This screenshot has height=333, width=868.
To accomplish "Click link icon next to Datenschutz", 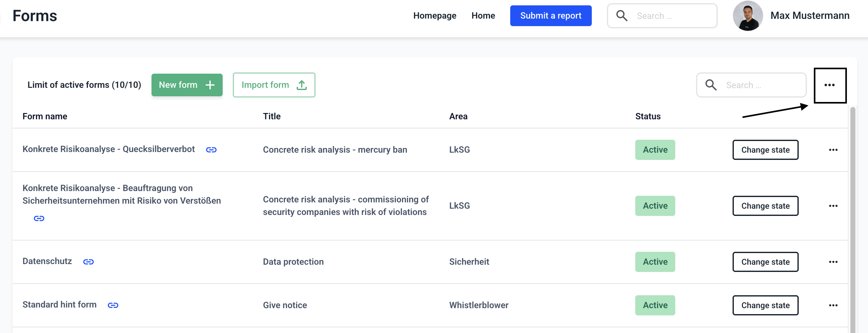I will (88, 262).
